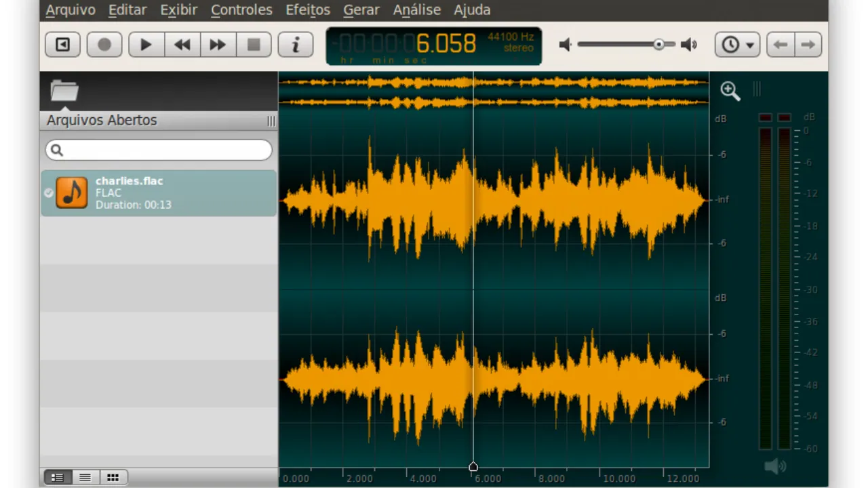Open the Editar menu
The image size is (868, 488).
(x=127, y=10)
